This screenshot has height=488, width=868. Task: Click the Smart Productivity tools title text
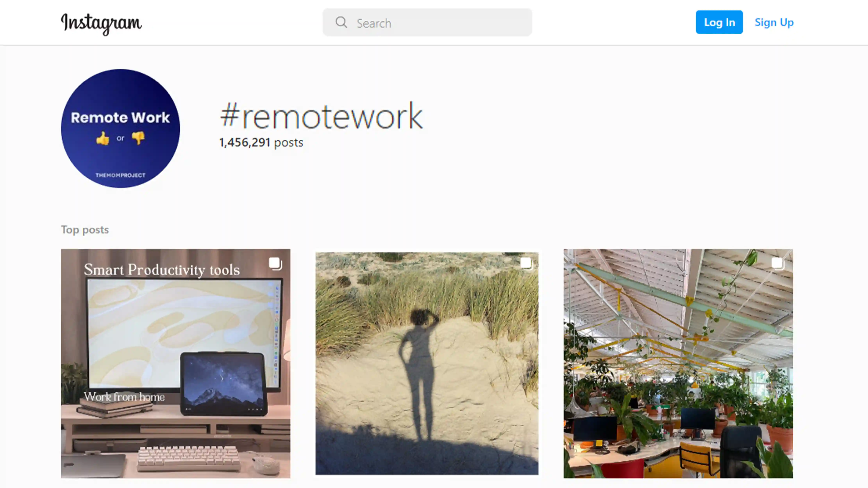(x=162, y=270)
